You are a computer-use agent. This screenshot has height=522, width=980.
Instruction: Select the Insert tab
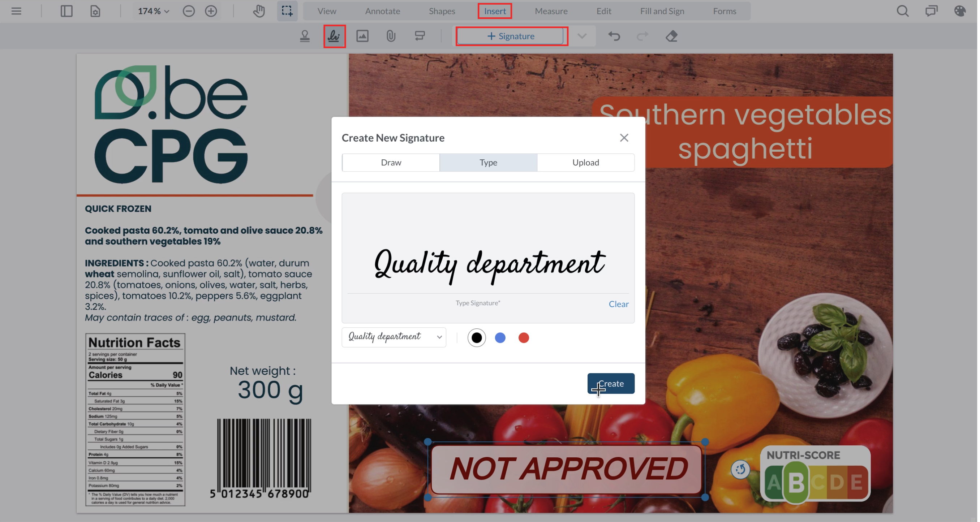pos(495,11)
